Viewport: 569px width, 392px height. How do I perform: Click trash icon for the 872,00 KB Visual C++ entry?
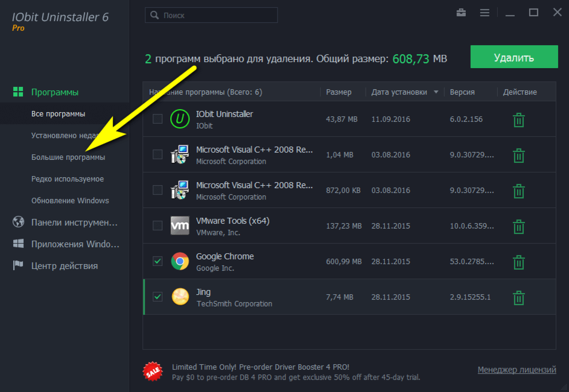pos(518,191)
